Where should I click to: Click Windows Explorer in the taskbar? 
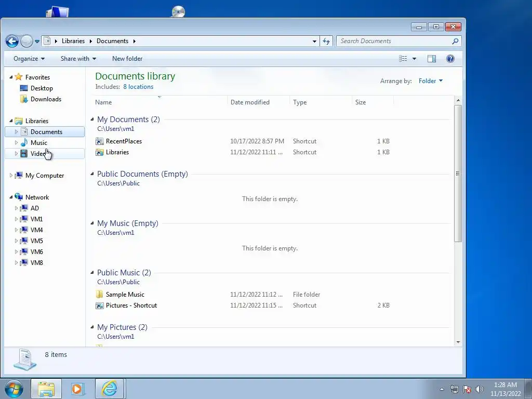(x=46, y=389)
